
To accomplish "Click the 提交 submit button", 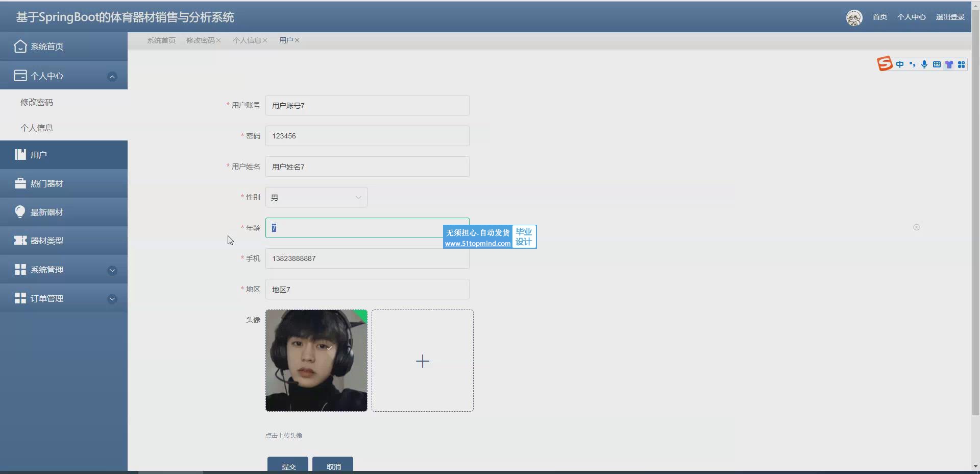I will 288,465.
